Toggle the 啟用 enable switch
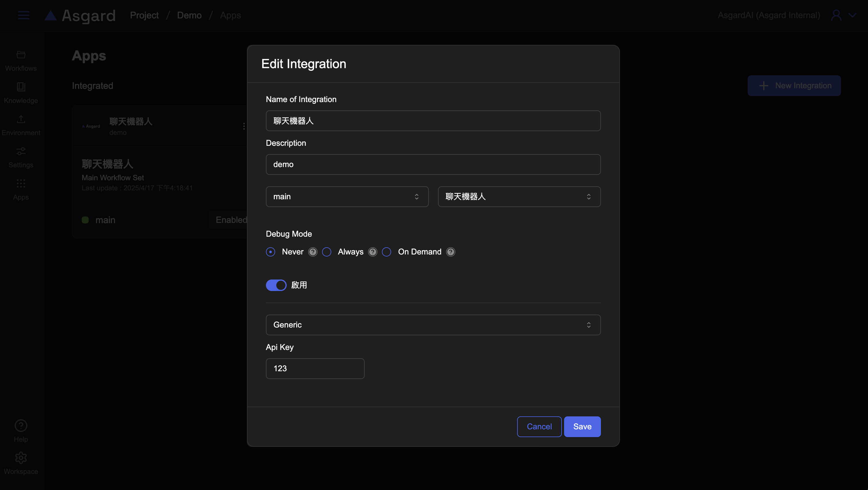 [276, 285]
